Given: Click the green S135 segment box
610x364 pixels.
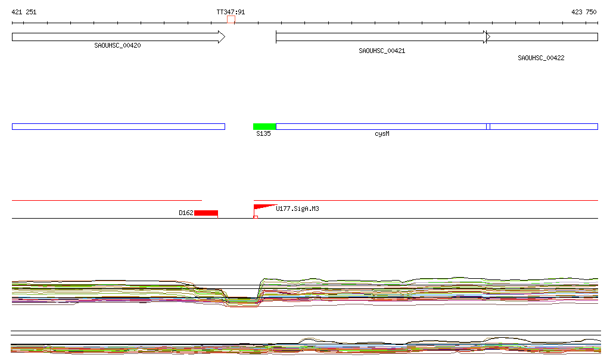Looking at the screenshot, I should (x=264, y=126).
